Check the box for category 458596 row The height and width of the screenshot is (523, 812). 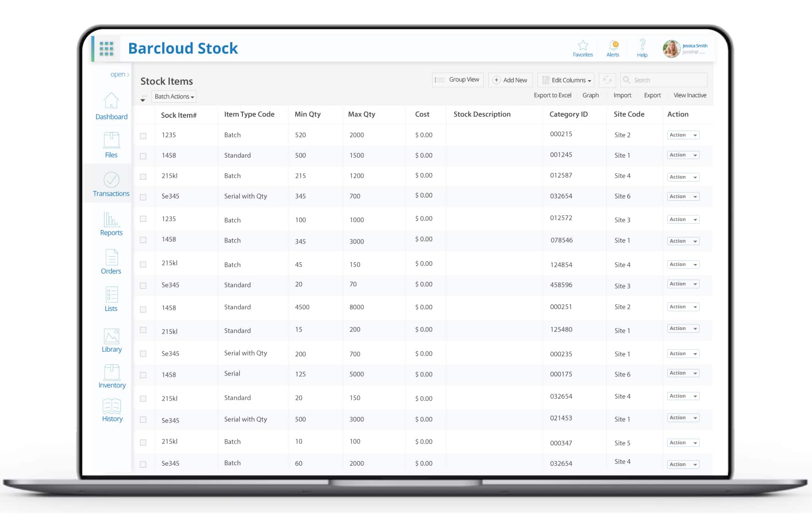pos(143,286)
